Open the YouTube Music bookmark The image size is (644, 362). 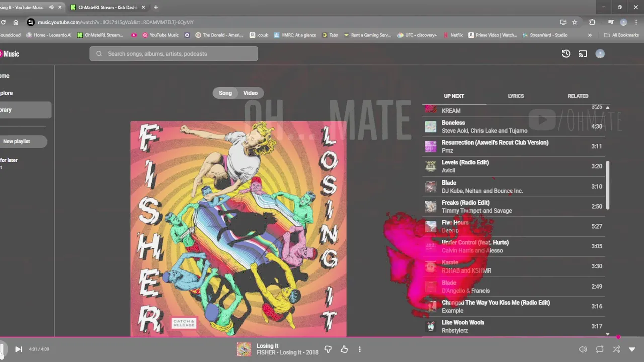tap(160, 35)
